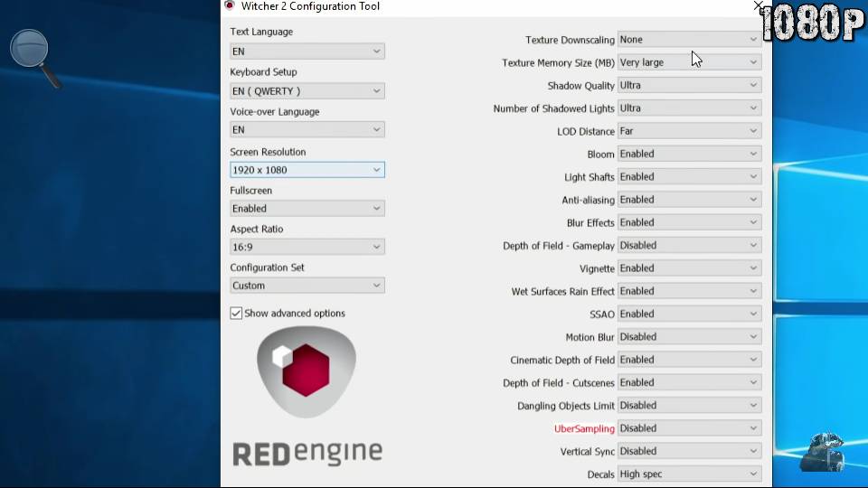The width and height of the screenshot is (868, 488).
Task: Open Depth of Field - Gameplay dropdown
Action: [x=689, y=245]
